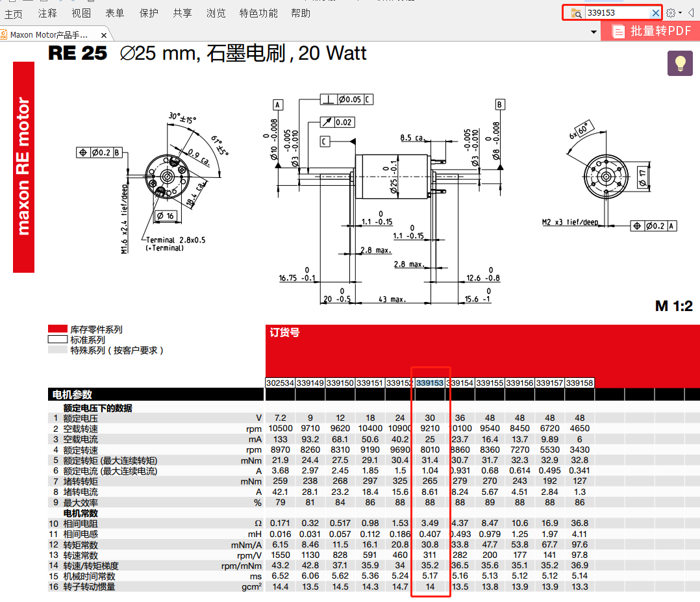Open the search settings gear icon
Viewport: 700px width, 602px height.
click(670, 12)
